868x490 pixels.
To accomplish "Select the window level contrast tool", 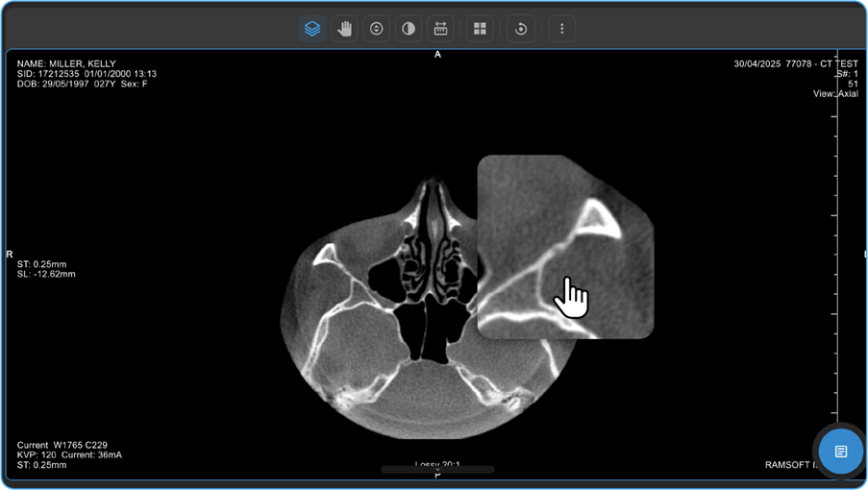I will point(409,29).
